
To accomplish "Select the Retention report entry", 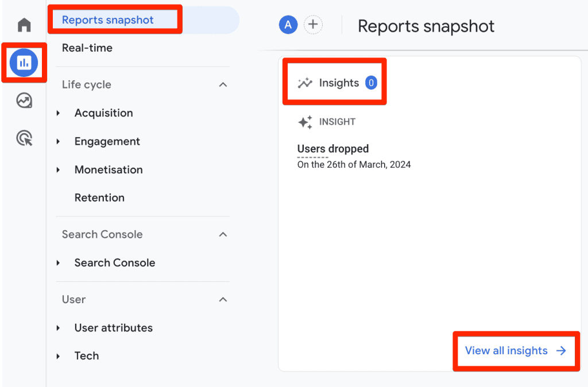I will 99,198.
